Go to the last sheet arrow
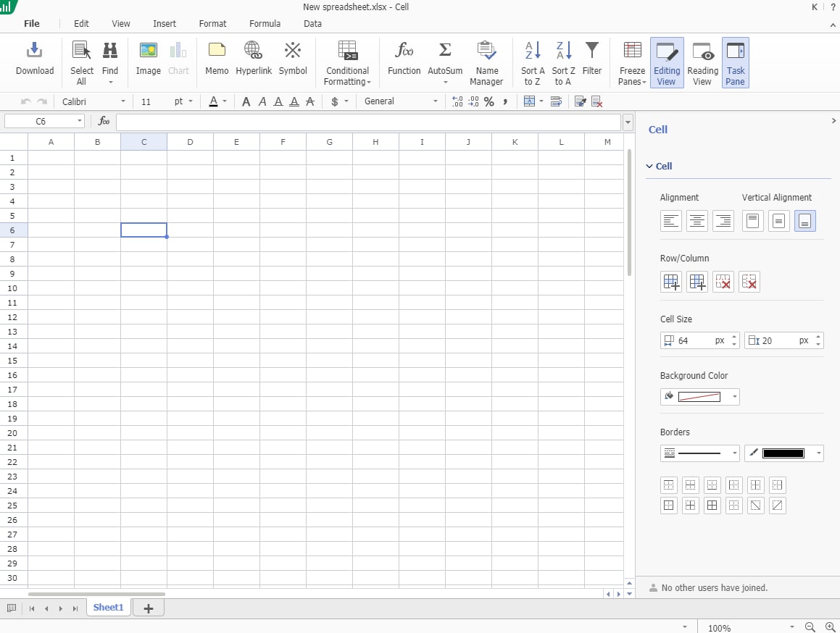The image size is (840, 633). pos(75,608)
